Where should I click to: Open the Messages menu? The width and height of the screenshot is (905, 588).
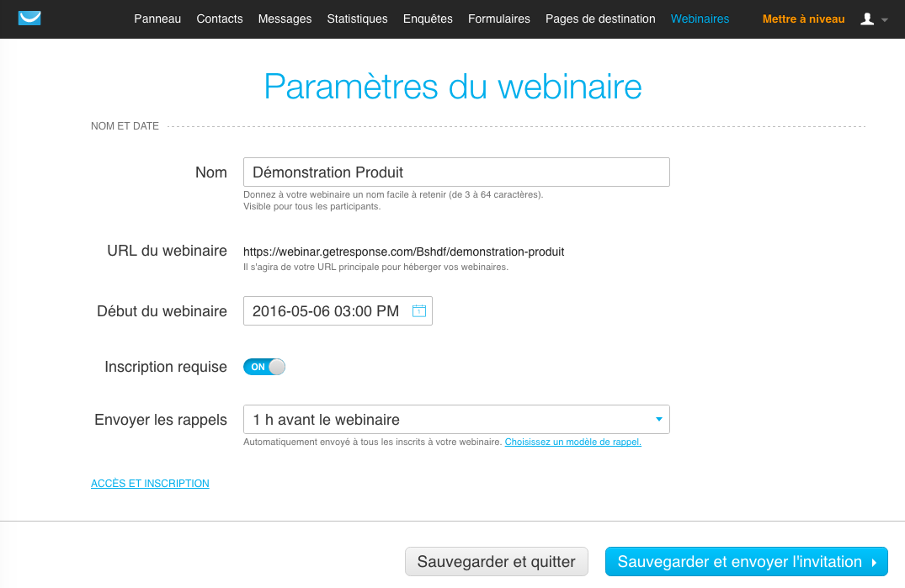point(285,19)
